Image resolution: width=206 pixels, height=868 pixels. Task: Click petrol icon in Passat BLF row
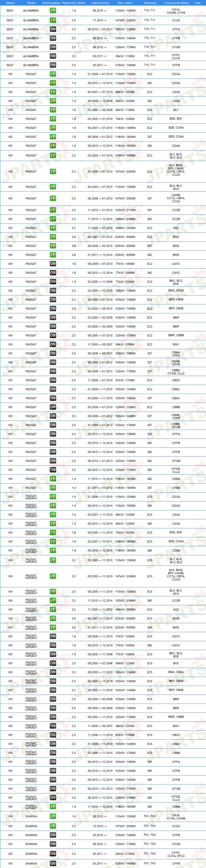[x=53, y=110]
